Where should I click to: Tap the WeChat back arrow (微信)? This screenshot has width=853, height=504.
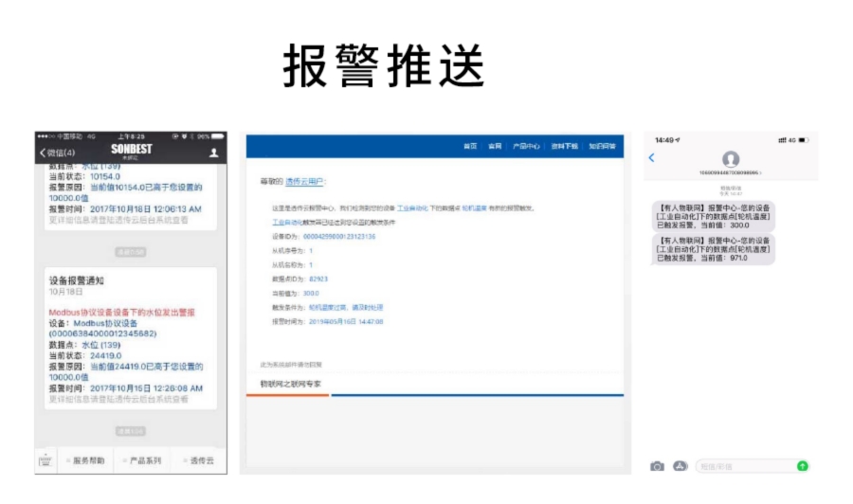click(57, 153)
